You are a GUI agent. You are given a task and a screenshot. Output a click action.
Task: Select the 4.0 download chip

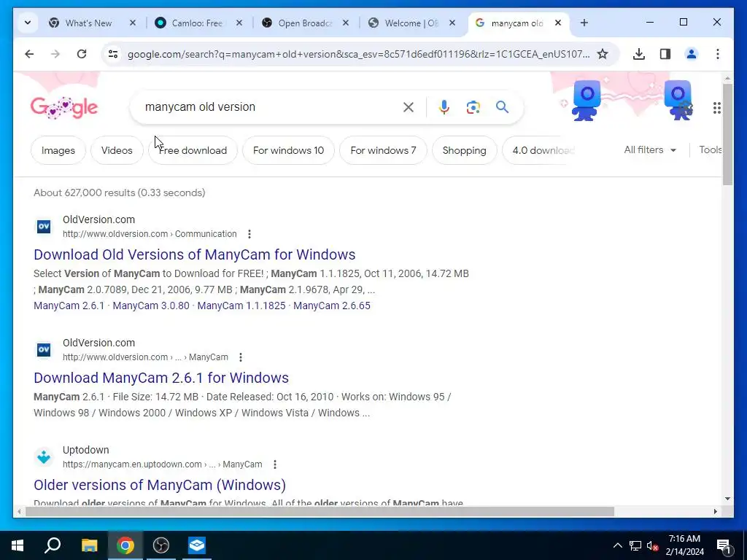tap(540, 150)
